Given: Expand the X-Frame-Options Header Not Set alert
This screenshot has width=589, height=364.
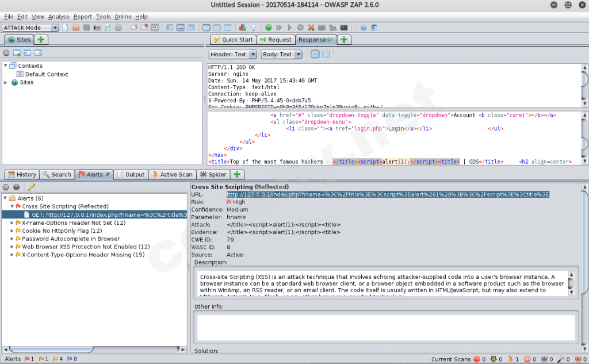Looking at the screenshot, I should (x=13, y=223).
